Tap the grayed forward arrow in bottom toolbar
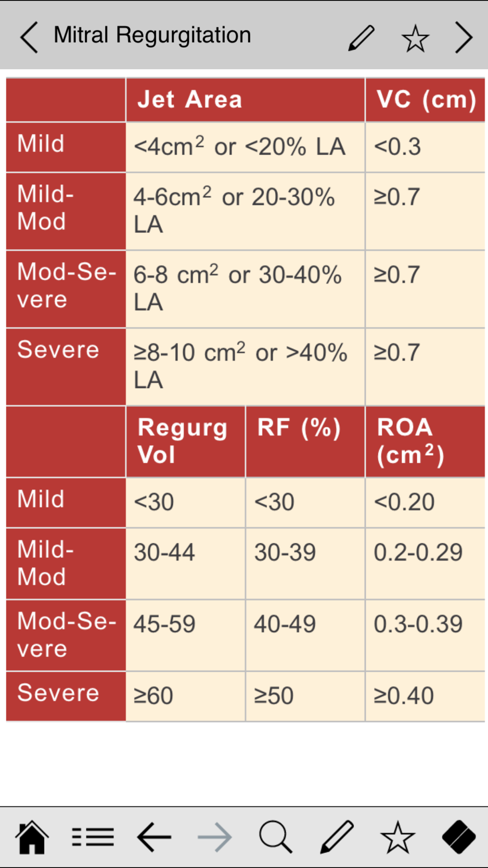Image resolution: width=488 pixels, height=868 pixels. pyautogui.click(x=215, y=837)
